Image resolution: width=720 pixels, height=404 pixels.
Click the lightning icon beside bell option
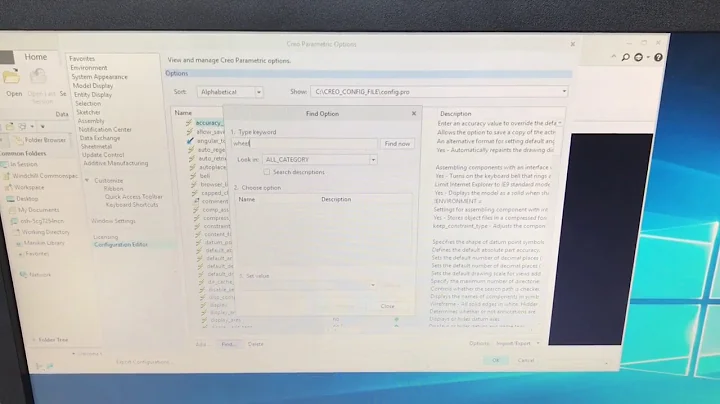[x=193, y=175]
